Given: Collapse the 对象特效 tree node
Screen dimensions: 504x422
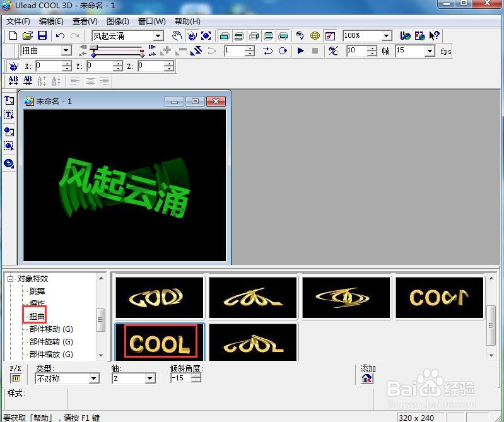Looking at the screenshot, I should [x=11, y=279].
